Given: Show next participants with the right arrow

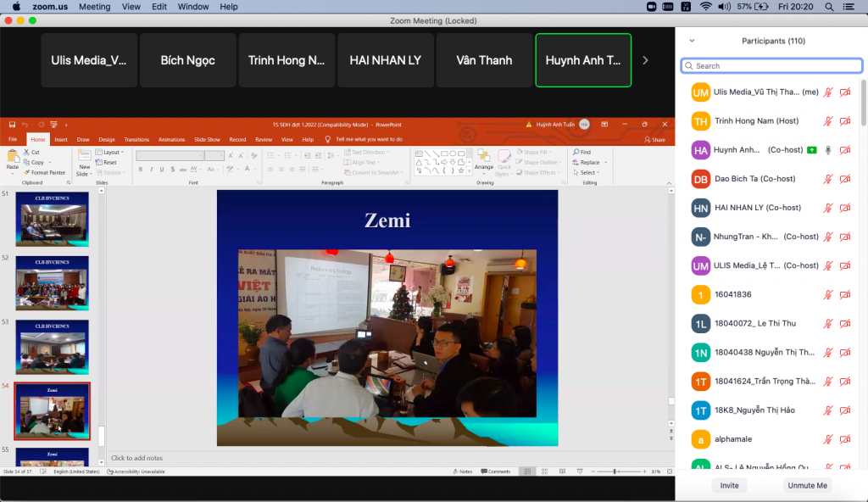Looking at the screenshot, I should point(645,60).
